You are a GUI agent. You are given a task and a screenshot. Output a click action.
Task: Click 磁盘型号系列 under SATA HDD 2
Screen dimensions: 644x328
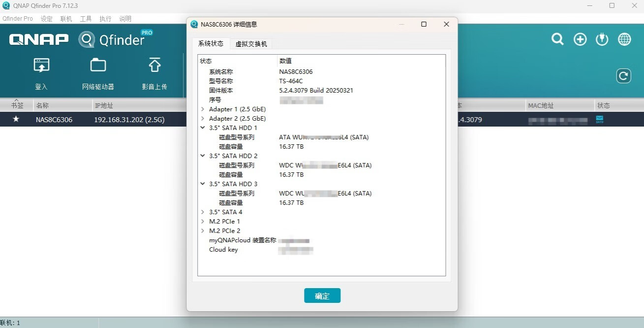pos(237,165)
